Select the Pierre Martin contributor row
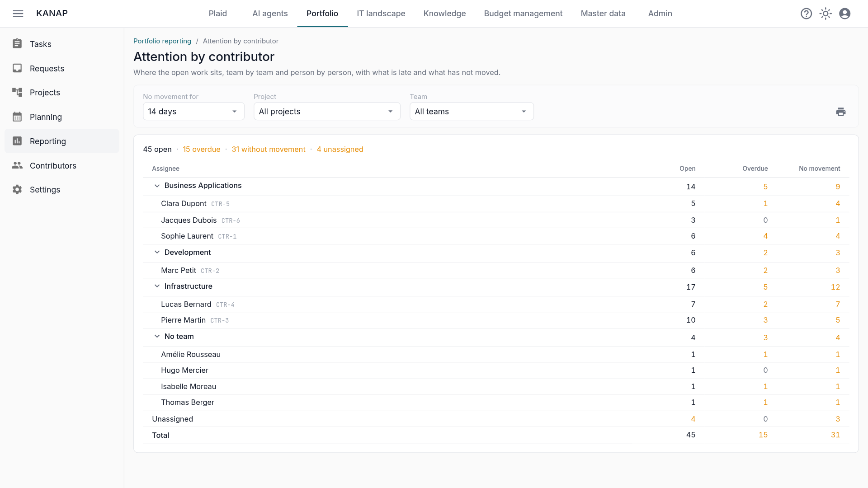Screen dimensions: 868x488 click(x=496, y=320)
